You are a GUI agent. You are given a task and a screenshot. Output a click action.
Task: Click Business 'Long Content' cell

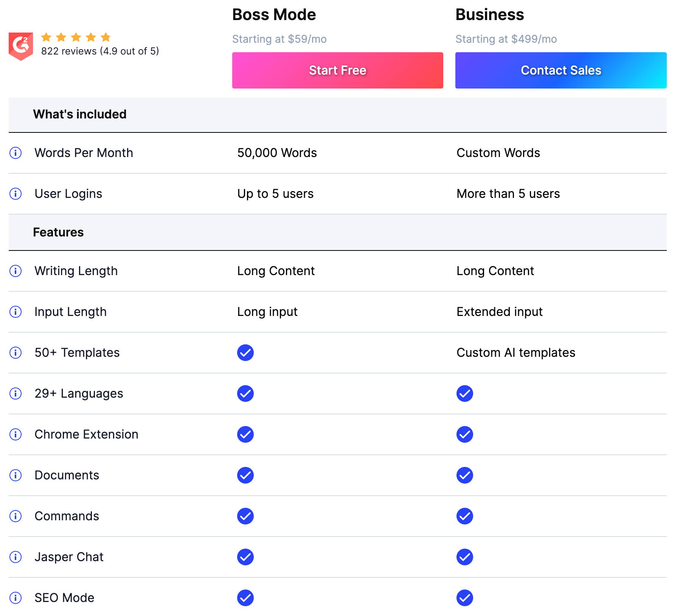(x=495, y=271)
